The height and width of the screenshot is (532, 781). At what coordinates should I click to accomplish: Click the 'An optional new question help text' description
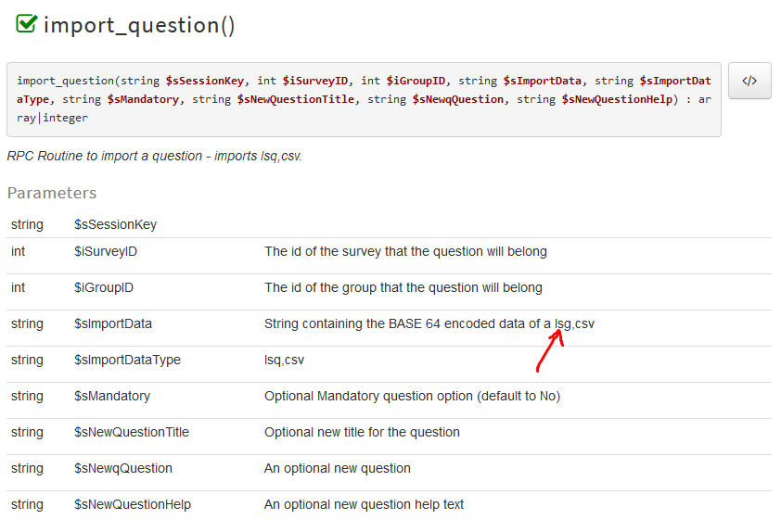pos(364,504)
